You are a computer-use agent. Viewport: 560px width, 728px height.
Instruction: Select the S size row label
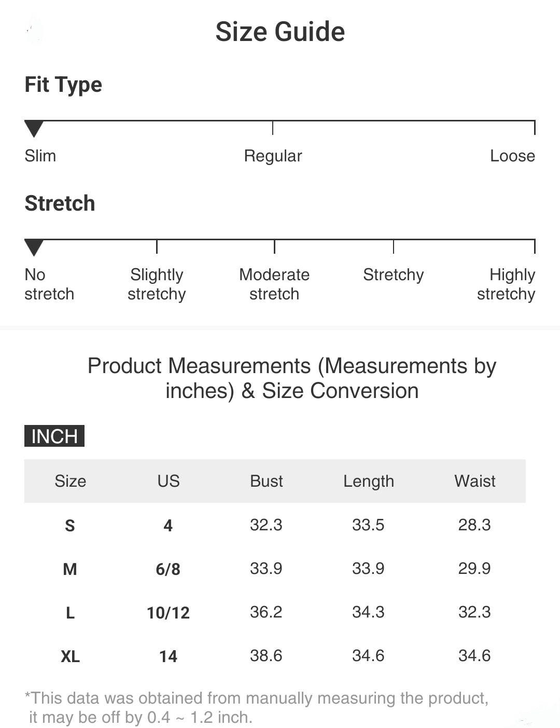point(70,526)
